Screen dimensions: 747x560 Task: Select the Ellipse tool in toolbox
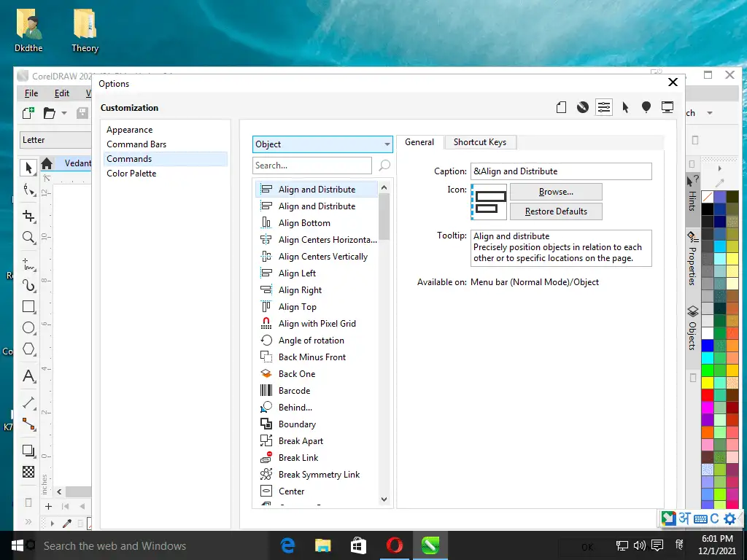[28, 327]
